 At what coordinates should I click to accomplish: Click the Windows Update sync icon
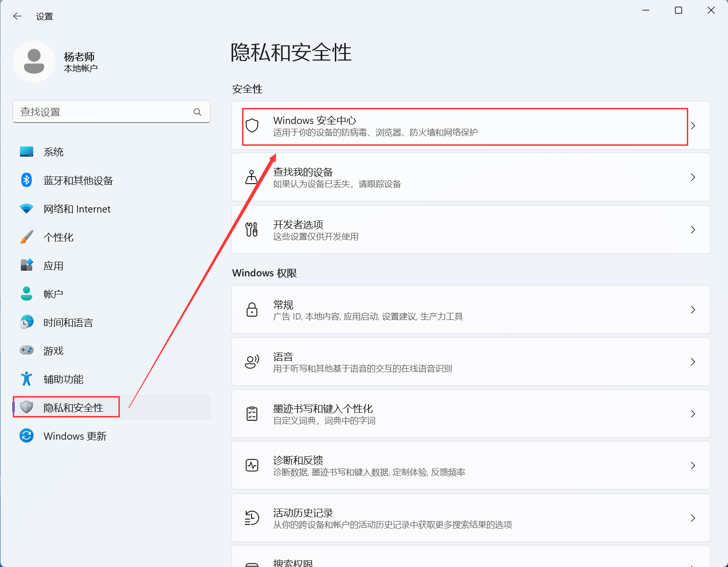click(x=27, y=435)
